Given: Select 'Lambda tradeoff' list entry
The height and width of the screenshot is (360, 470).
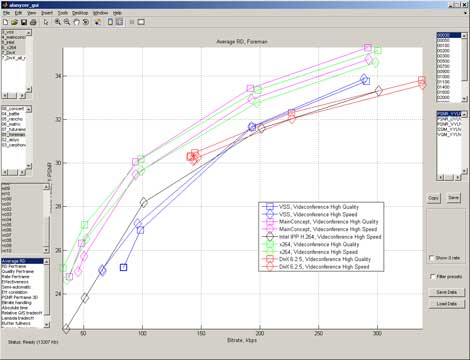Looking at the screenshot, I should (22, 318).
